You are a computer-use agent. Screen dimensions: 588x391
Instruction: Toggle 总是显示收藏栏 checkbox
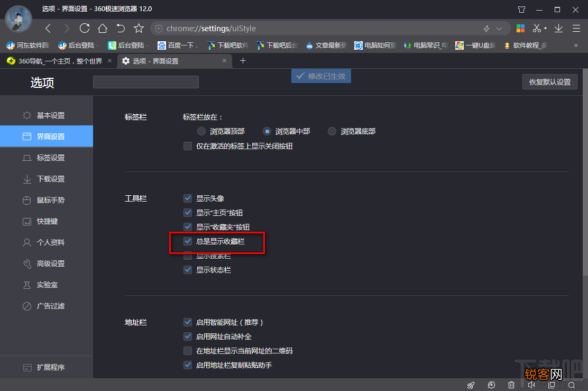[x=188, y=241]
